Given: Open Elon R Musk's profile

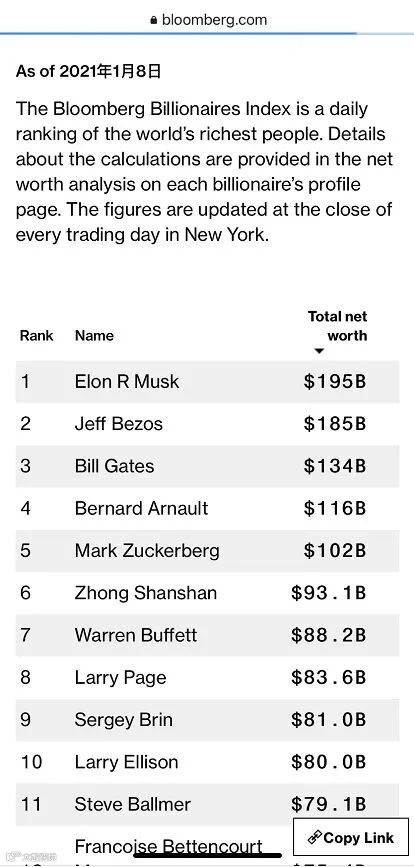Looking at the screenshot, I should coord(127,381).
